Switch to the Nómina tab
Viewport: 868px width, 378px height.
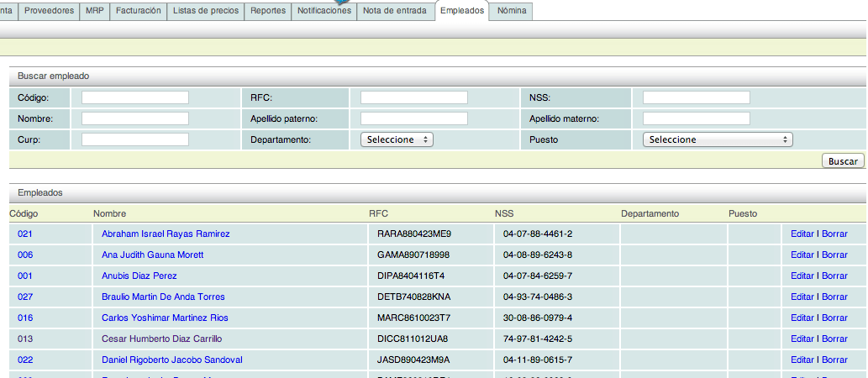(x=512, y=11)
